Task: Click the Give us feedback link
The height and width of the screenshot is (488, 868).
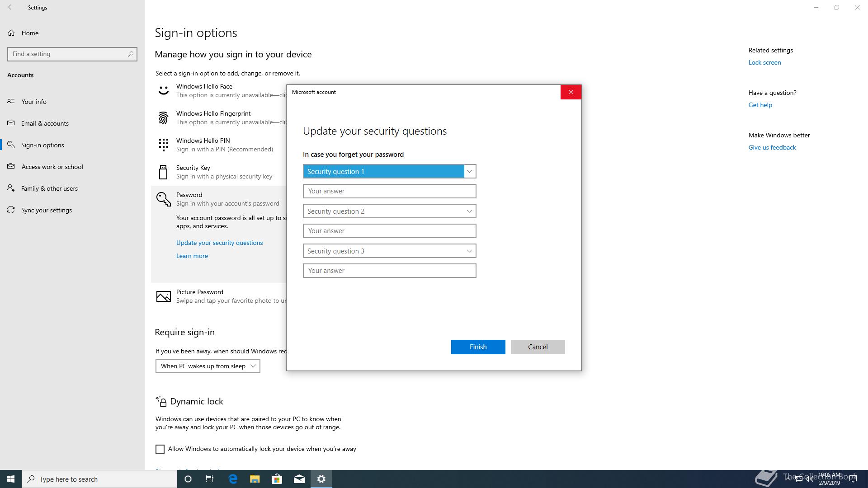Action: point(772,147)
